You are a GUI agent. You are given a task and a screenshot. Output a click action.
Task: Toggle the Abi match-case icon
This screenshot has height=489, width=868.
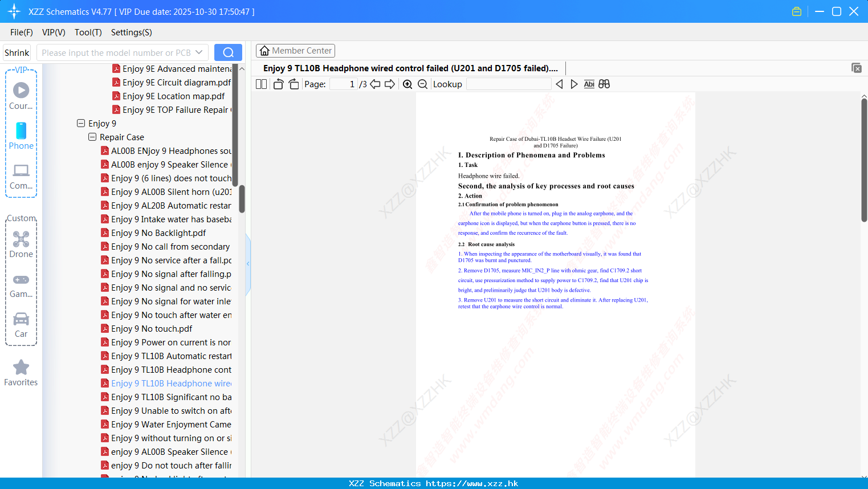(589, 84)
